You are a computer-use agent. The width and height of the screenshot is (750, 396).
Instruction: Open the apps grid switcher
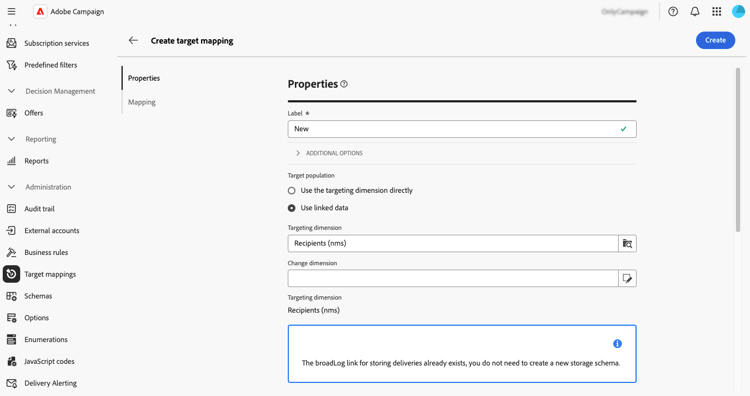[x=717, y=11]
